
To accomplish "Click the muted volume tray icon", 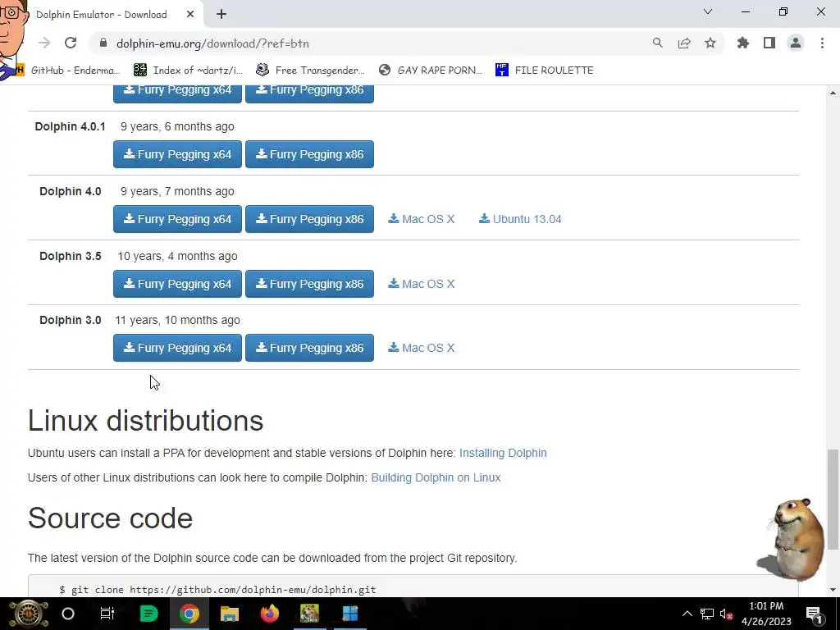I will point(727,614).
